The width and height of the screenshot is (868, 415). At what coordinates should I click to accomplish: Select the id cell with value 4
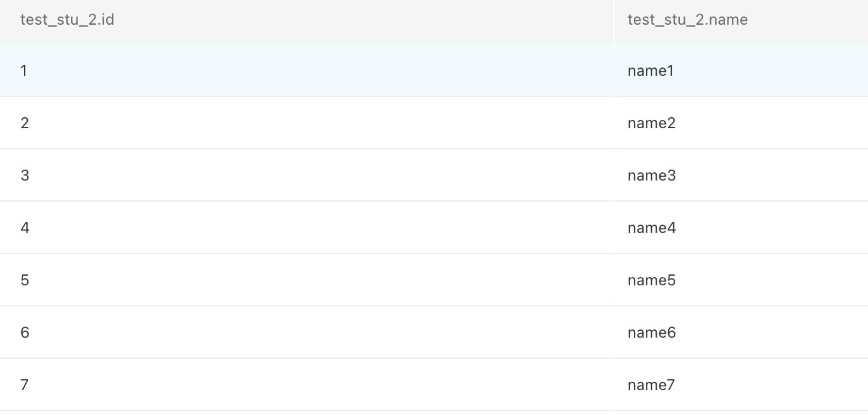click(x=306, y=228)
